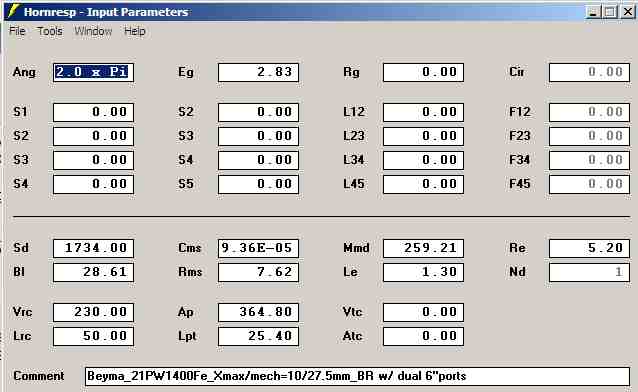Screen dimensions: 638x392
Task: Click the Sd label
Action: (x=21, y=248)
